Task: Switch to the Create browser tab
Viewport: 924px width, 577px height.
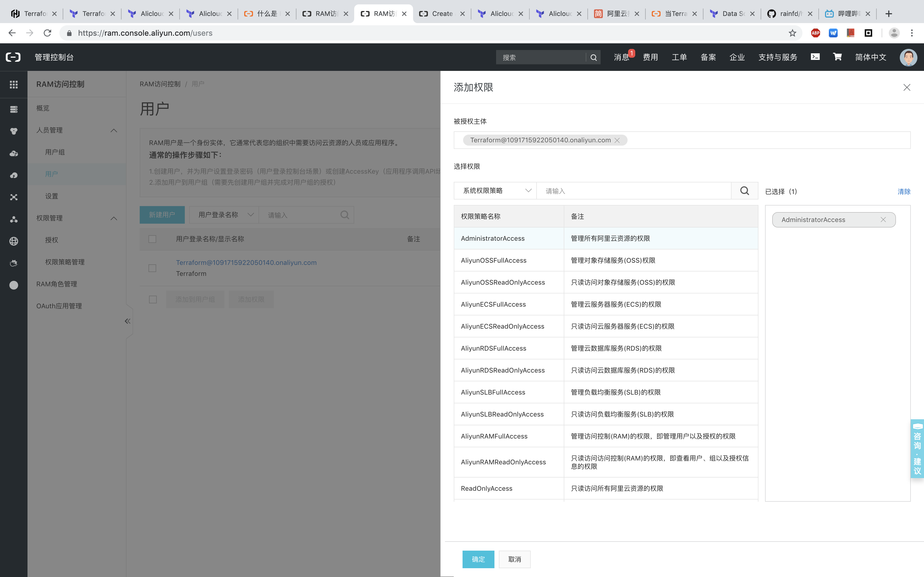Action: [441, 13]
